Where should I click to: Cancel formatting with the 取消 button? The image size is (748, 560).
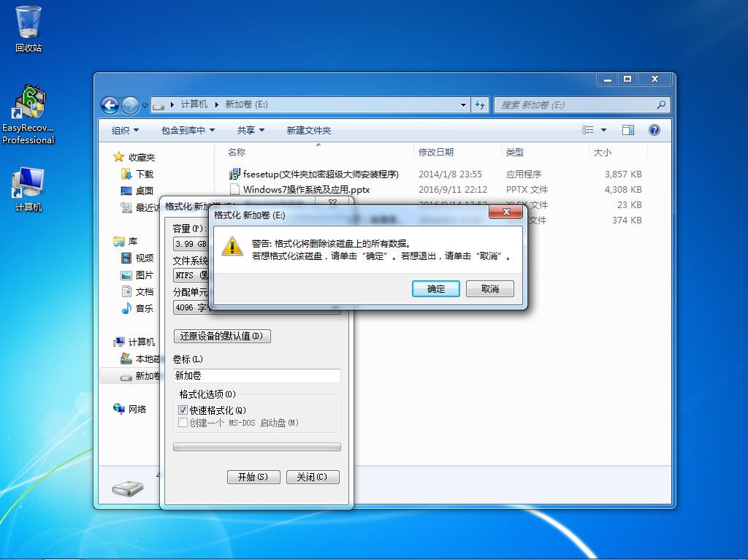point(490,288)
